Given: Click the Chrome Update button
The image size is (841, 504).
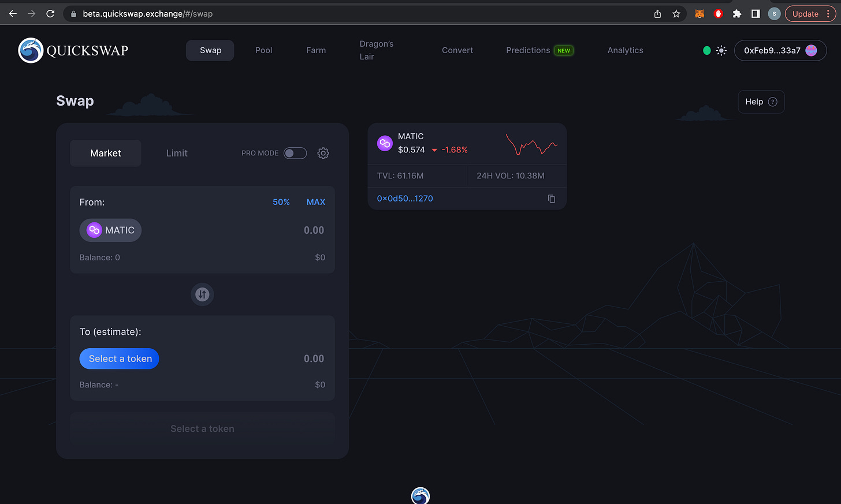Looking at the screenshot, I should (810, 14).
